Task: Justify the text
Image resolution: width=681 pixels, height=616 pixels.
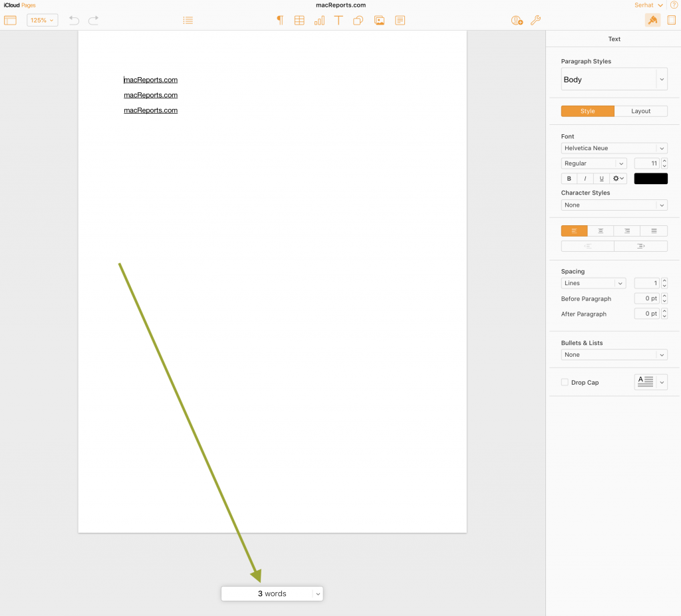Action: [x=654, y=231]
